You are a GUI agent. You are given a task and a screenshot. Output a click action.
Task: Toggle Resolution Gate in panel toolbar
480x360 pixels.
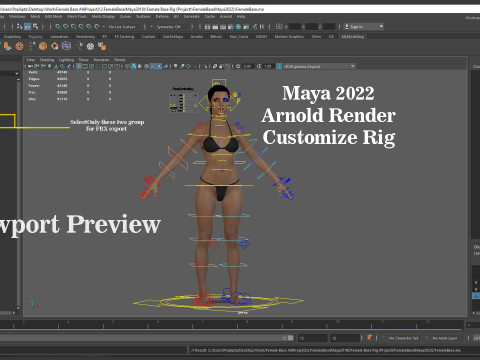point(91,66)
